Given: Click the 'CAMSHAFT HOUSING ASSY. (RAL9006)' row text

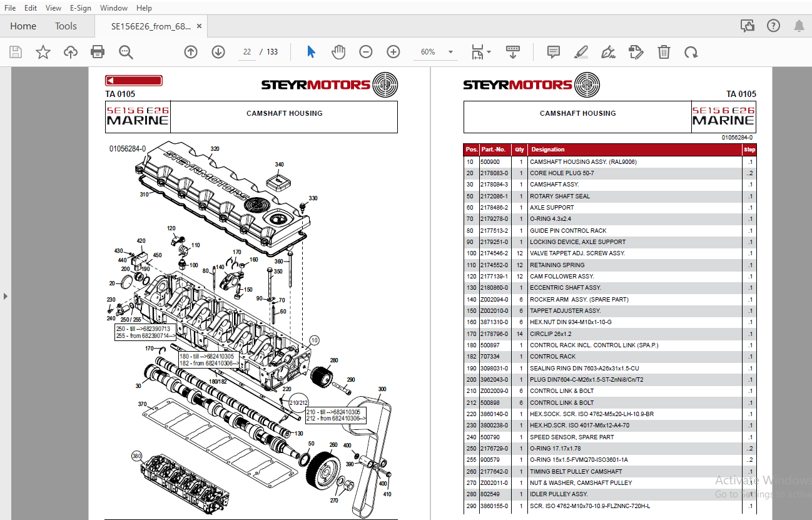Looking at the screenshot, I should click(x=583, y=161).
